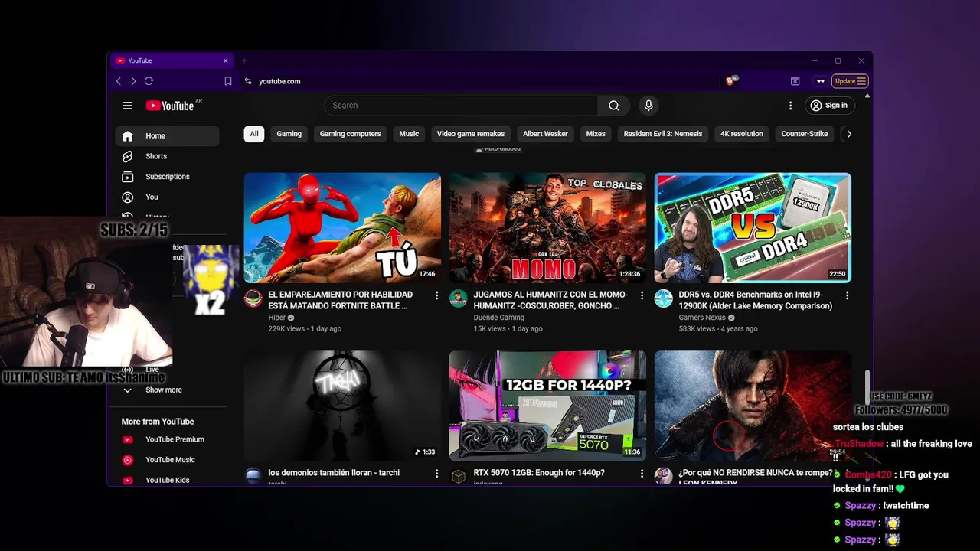The width and height of the screenshot is (980, 551).
Task: Play the DDR5 VS DDR4 thumbnail video
Action: point(753,228)
